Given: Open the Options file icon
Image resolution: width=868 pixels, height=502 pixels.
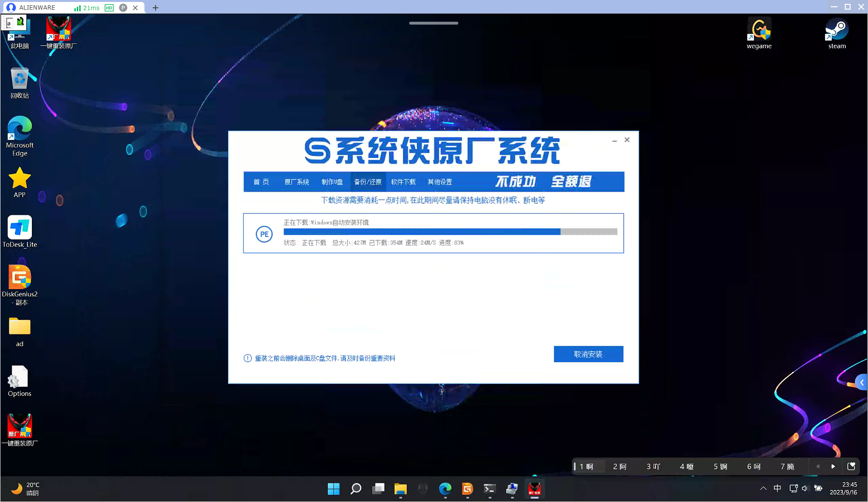Looking at the screenshot, I should click(19, 381).
